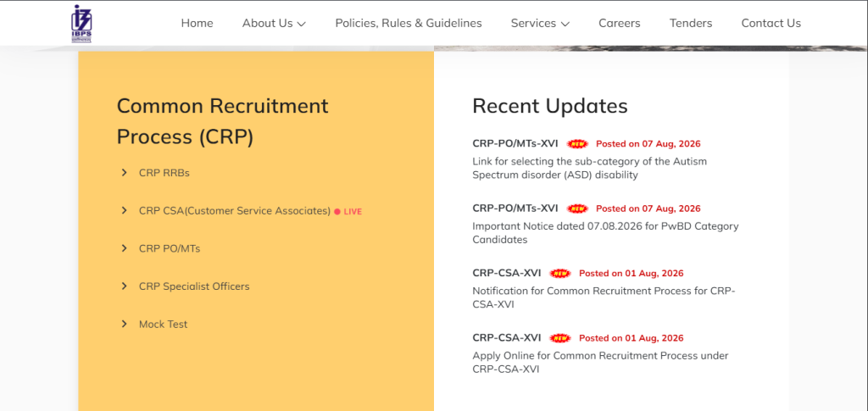Open Important Notice dated 07.08.2026 for PwBD
The image size is (868, 411).
coord(605,233)
